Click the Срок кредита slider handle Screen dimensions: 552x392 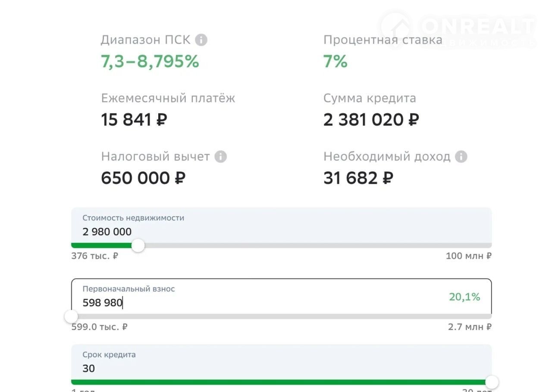pyautogui.click(x=492, y=382)
